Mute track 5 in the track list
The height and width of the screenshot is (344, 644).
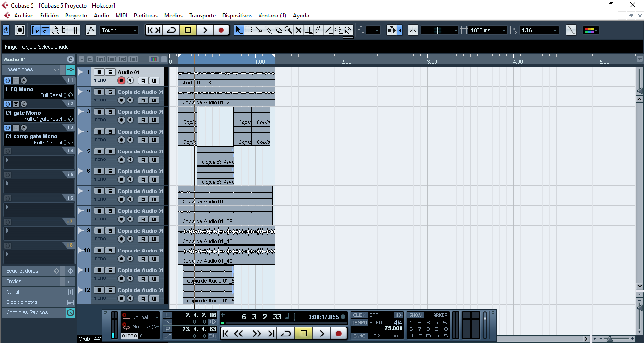pyautogui.click(x=99, y=151)
